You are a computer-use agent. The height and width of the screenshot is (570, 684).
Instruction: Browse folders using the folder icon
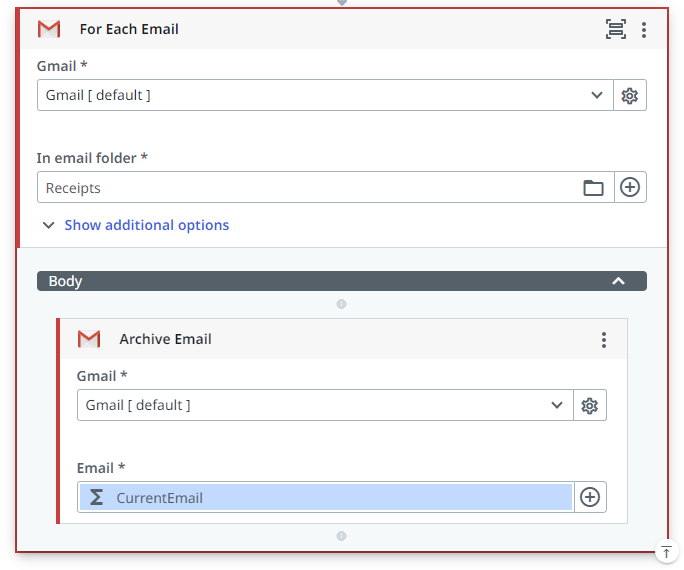tap(593, 188)
